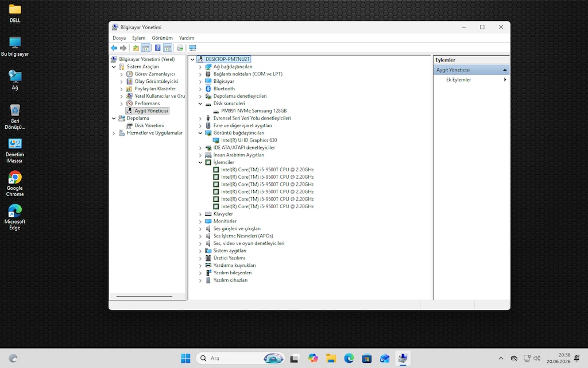The width and height of the screenshot is (588, 368).
Task: Collapse the Sistem Araçları tree node
Action: pyautogui.click(x=114, y=67)
